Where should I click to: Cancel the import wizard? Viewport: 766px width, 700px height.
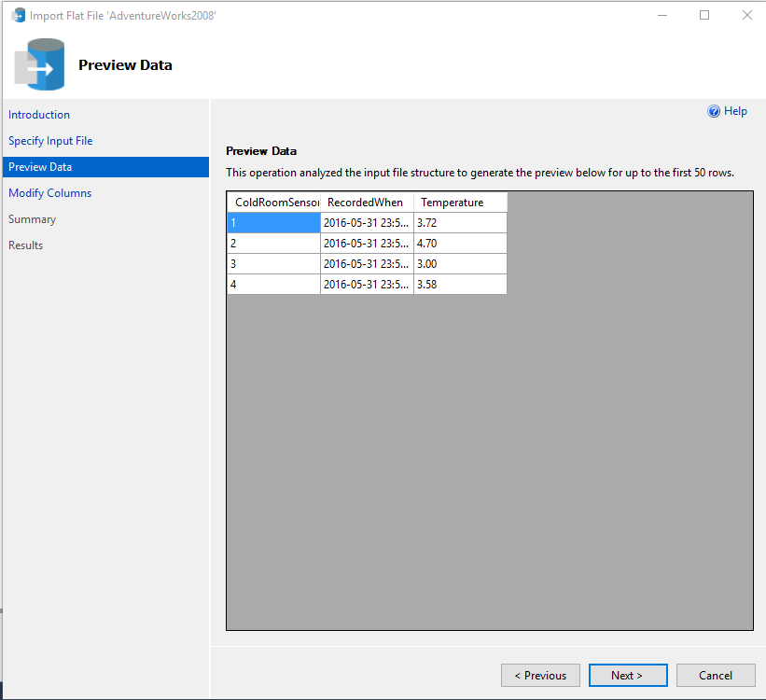point(716,676)
